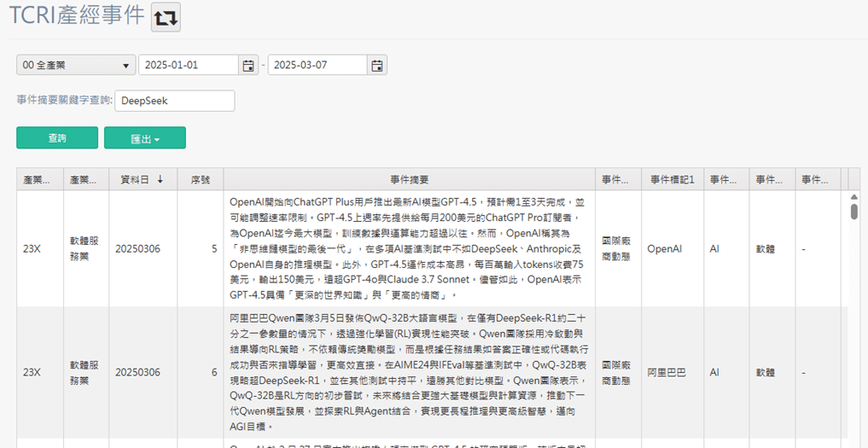The height and width of the screenshot is (448, 868).
Task: Click the table's vertical scrollbar thumb
Action: 853,212
